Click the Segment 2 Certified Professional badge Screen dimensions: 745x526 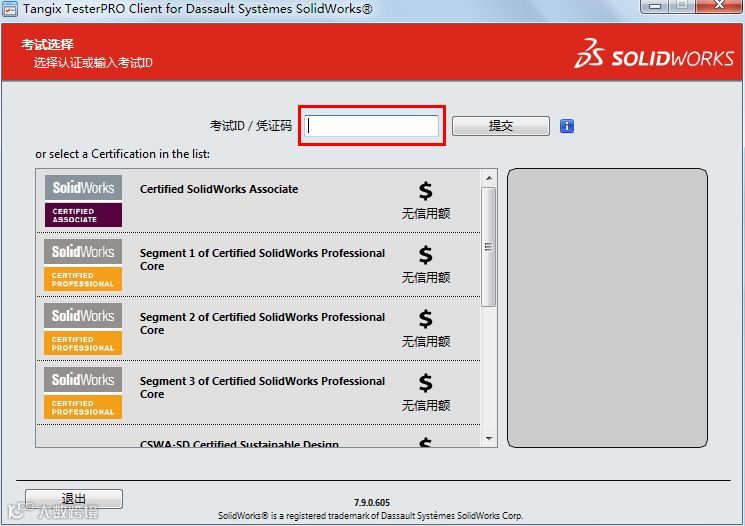[83, 329]
